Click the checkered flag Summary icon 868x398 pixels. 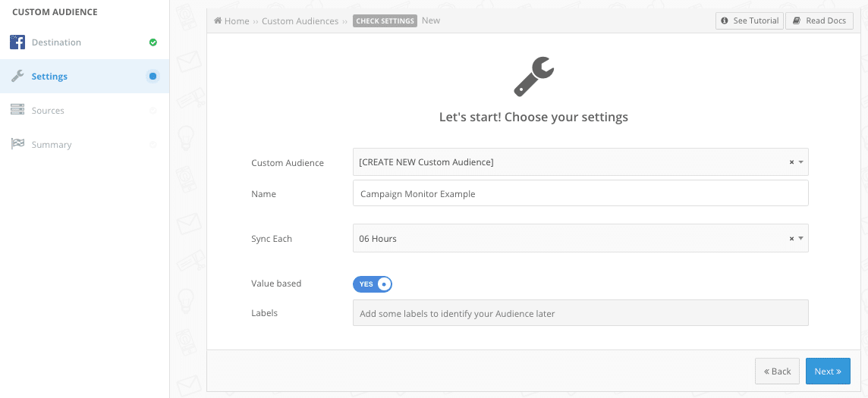pyautogui.click(x=17, y=144)
